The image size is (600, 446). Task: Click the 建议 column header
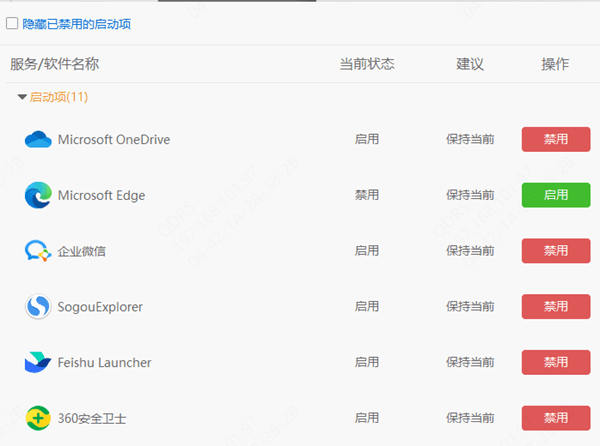click(x=470, y=64)
